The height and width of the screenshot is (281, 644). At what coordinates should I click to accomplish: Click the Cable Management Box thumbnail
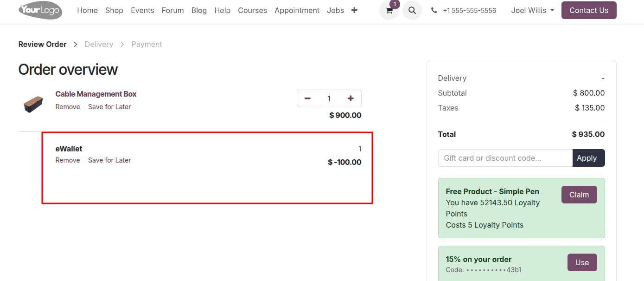click(33, 104)
